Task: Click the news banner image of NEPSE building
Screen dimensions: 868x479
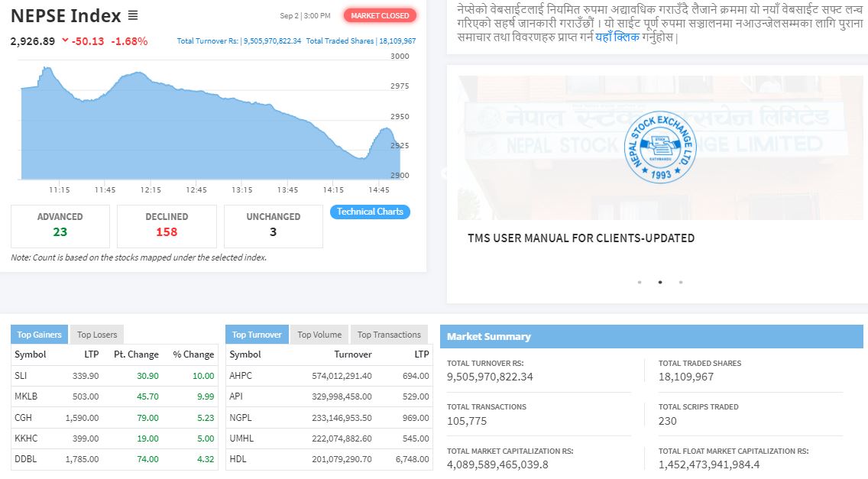Action: click(x=660, y=148)
